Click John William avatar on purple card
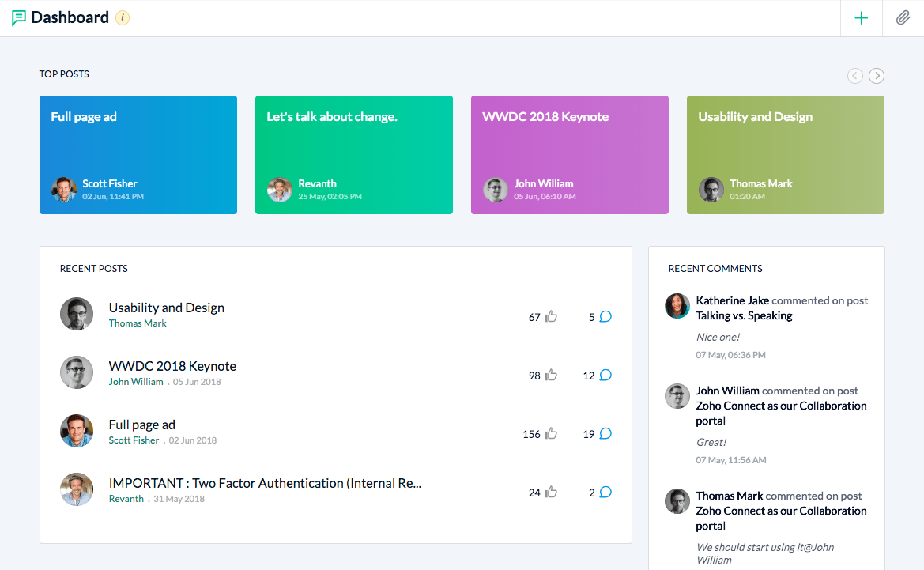924x570 pixels. [495, 190]
